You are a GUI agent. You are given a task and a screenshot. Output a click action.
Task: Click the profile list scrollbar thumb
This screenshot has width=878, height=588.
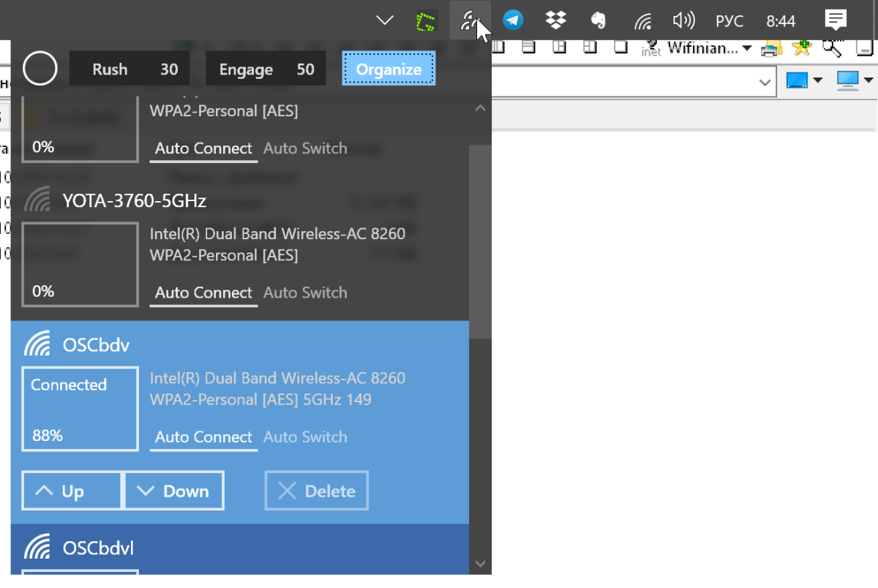tap(480, 241)
